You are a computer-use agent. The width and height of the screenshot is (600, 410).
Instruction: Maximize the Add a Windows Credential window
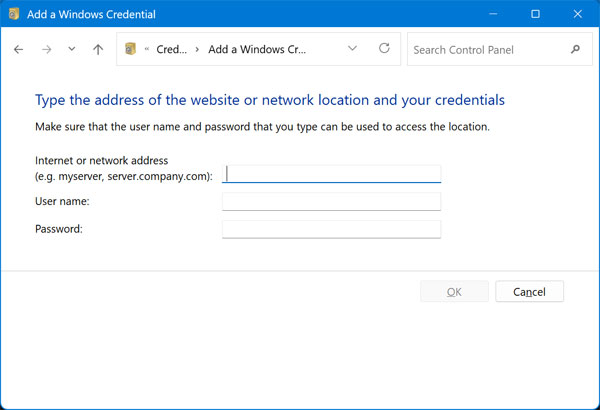click(535, 14)
